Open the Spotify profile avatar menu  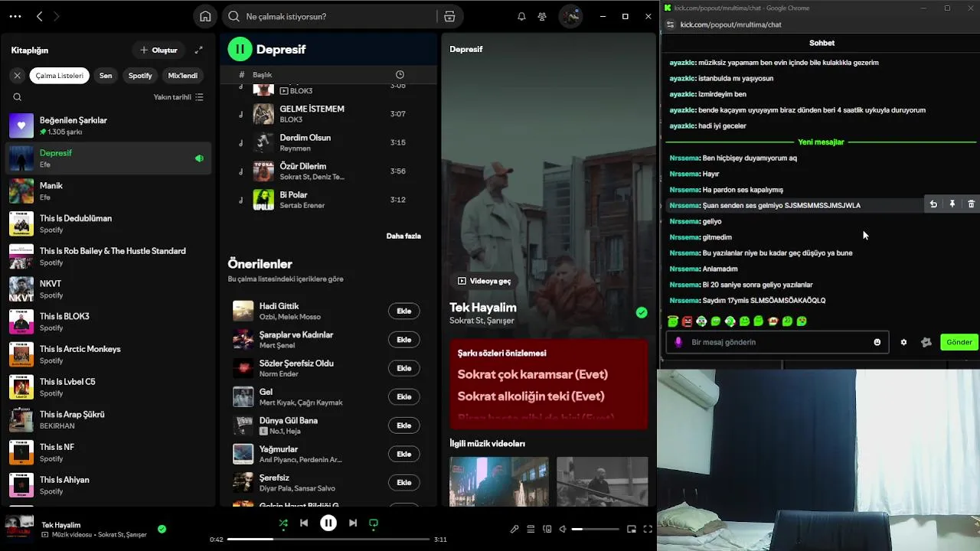[570, 16]
